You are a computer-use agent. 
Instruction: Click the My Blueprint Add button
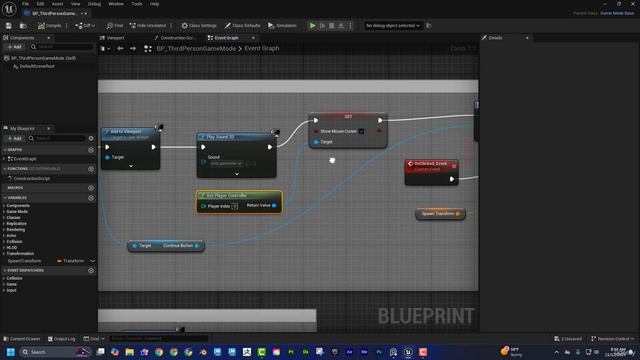point(14,138)
